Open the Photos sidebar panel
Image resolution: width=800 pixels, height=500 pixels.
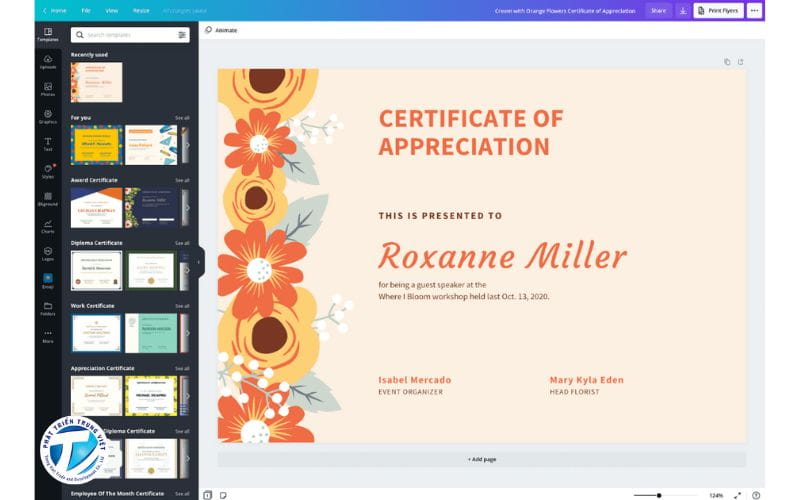coord(47,88)
